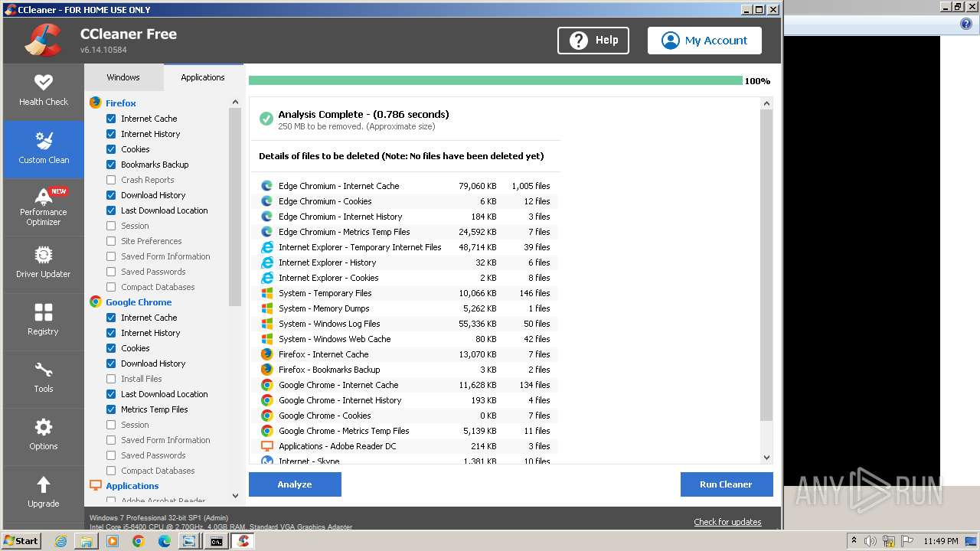Click the results list scroll up arrow
Viewport: 980px width, 551px height.
point(766,103)
